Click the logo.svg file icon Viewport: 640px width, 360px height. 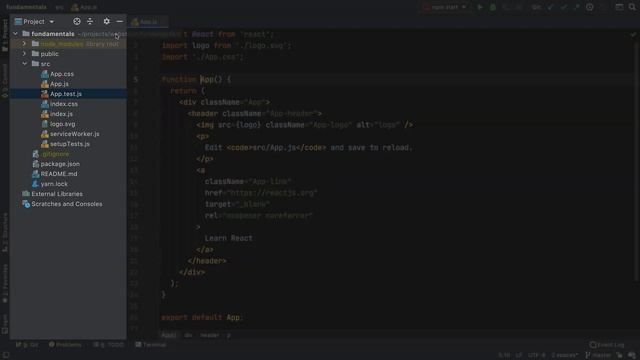click(44, 124)
